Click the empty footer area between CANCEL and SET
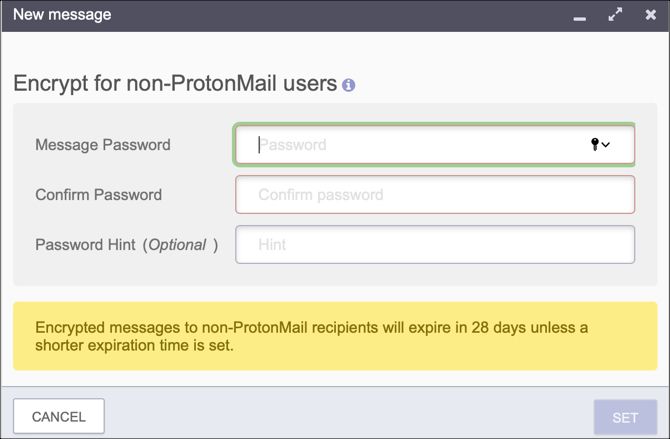670x439 pixels. pos(350,416)
